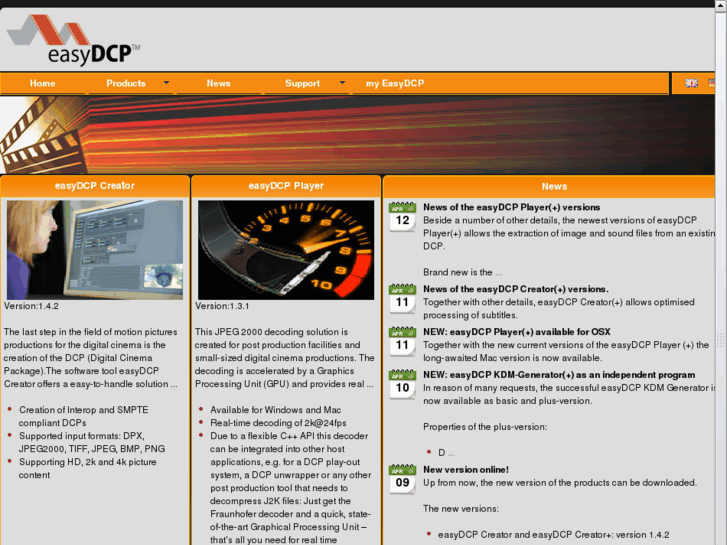Open 'News of the easyDCP Player(+) versions'
Viewport: 727px width, 545px height.
coord(511,207)
